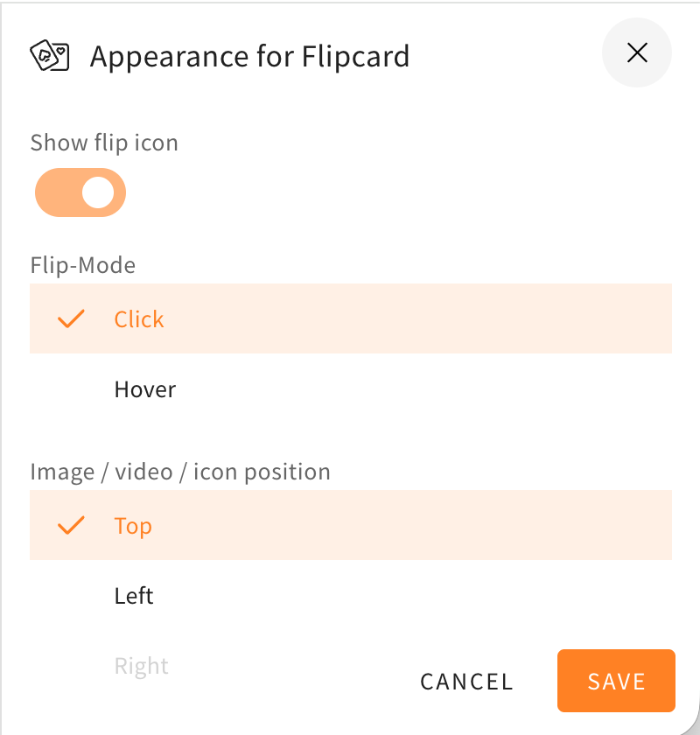Image resolution: width=700 pixels, height=735 pixels.
Task: Click the empty checkmark space beside Hover
Action: pyautogui.click(x=71, y=389)
